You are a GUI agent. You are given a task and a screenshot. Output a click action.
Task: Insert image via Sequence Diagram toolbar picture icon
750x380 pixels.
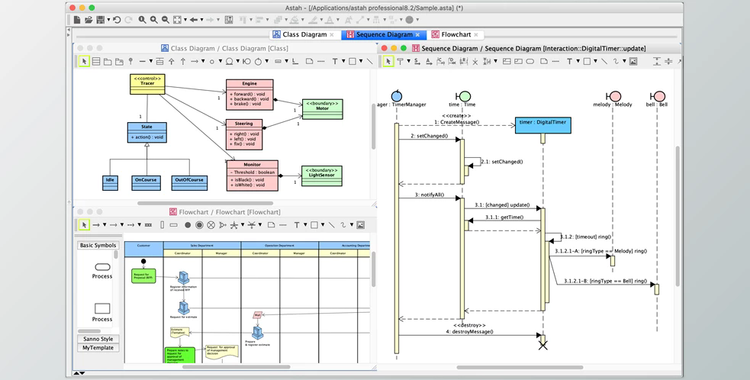point(633,61)
